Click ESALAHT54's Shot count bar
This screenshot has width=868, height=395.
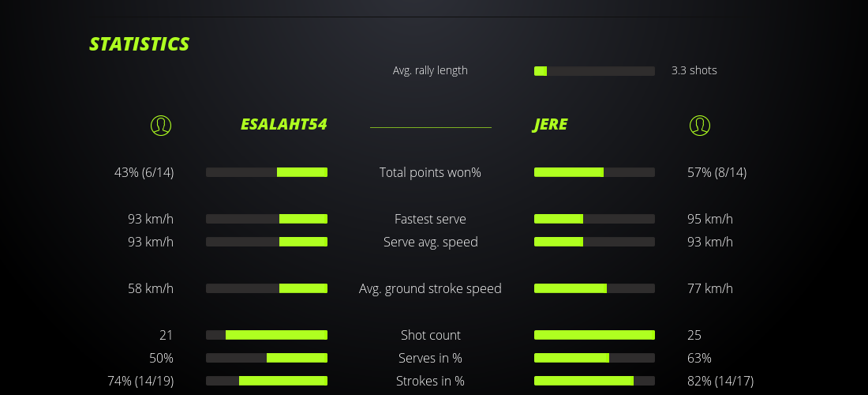click(267, 335)
